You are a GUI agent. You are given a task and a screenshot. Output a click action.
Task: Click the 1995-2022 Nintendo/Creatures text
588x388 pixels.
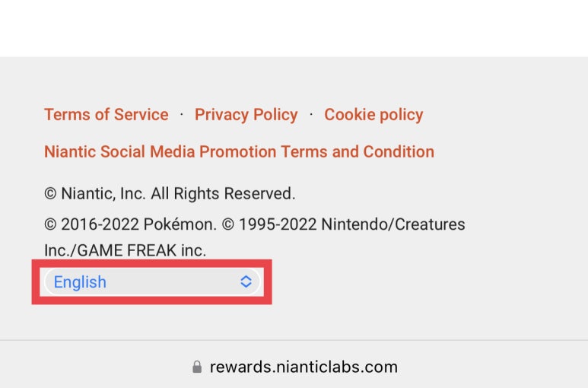(344, 224)
